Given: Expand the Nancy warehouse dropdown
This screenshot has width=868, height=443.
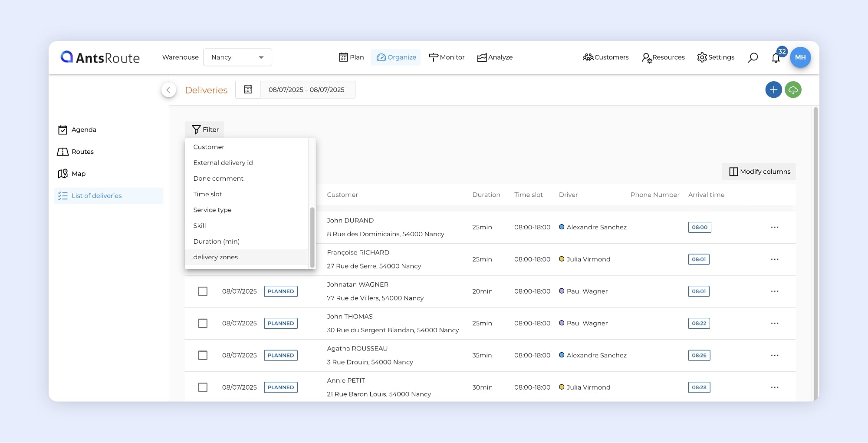Looking at the screenshot, I should (x=237, y=57).
